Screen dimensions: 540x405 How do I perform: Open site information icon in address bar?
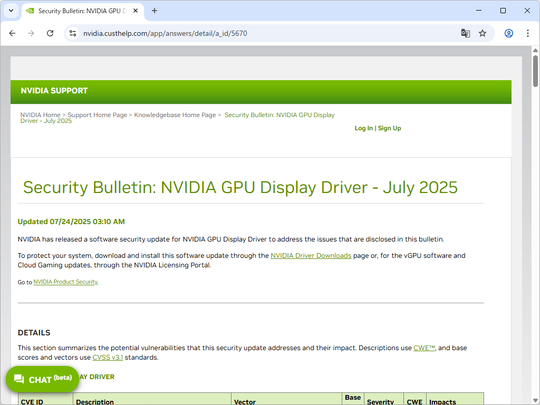pyautogui.click(x=73, y=33)
